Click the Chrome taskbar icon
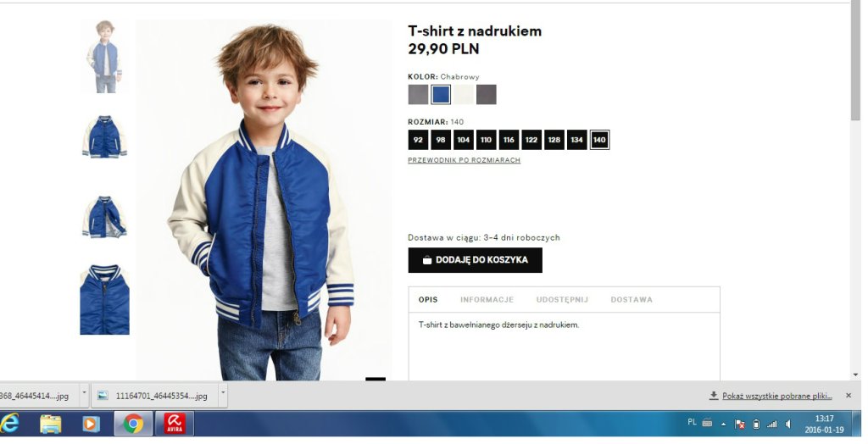This screenshot has width=868, height=444. [x=133, y=424]
